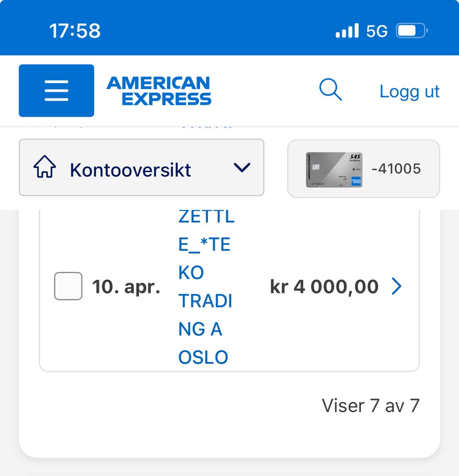The width and height of the screenshot is (459, 476).
Task: Tick the checkbox for 10. apr. transaction
Action: click(68, 286)
